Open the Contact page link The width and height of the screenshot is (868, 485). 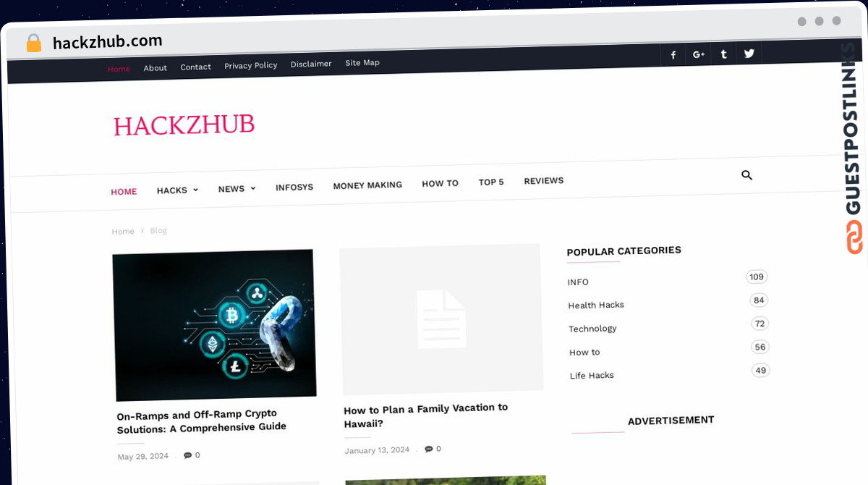(195, 67)
